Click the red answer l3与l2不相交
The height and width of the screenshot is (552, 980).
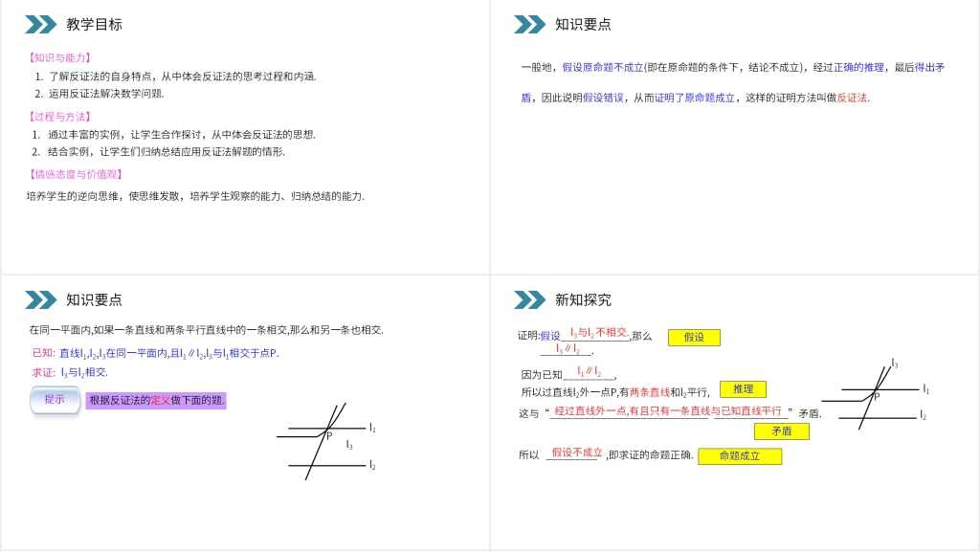[599, 333]
